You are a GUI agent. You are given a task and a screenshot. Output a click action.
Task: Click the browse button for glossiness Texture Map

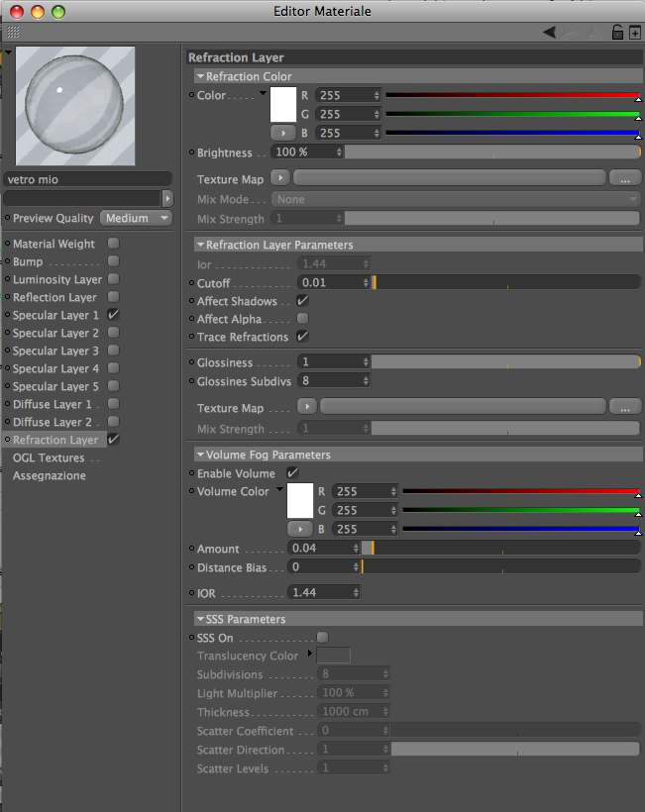tap(625, 407)
